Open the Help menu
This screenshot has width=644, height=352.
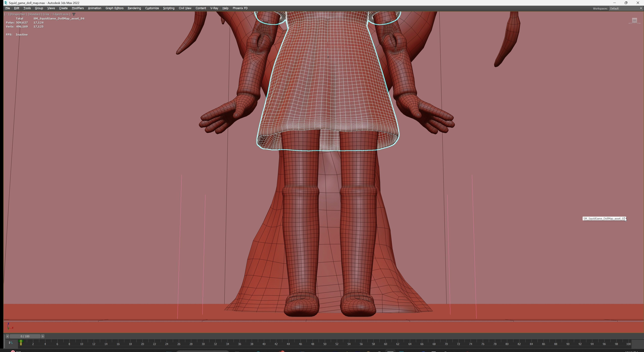225,8
